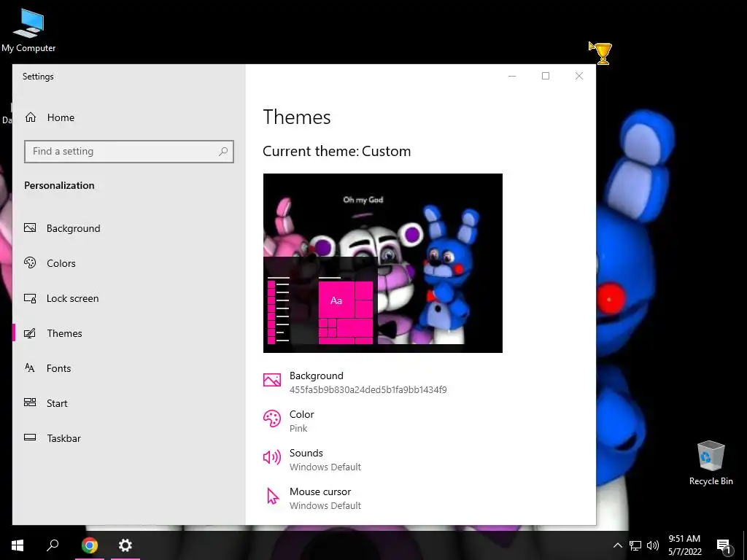Open the volume speaker tray icon
747x560 pixels.
tap(653, 545)
